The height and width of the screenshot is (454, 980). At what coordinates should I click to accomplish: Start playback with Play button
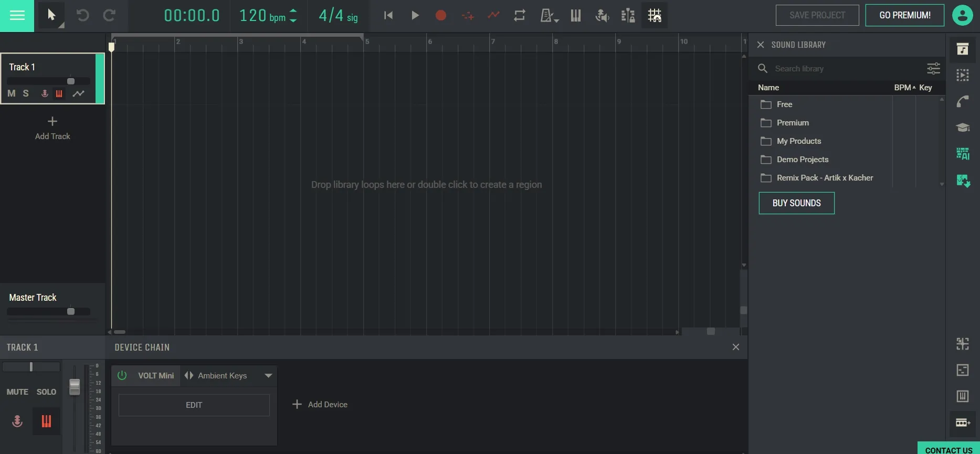click(415, 15)
